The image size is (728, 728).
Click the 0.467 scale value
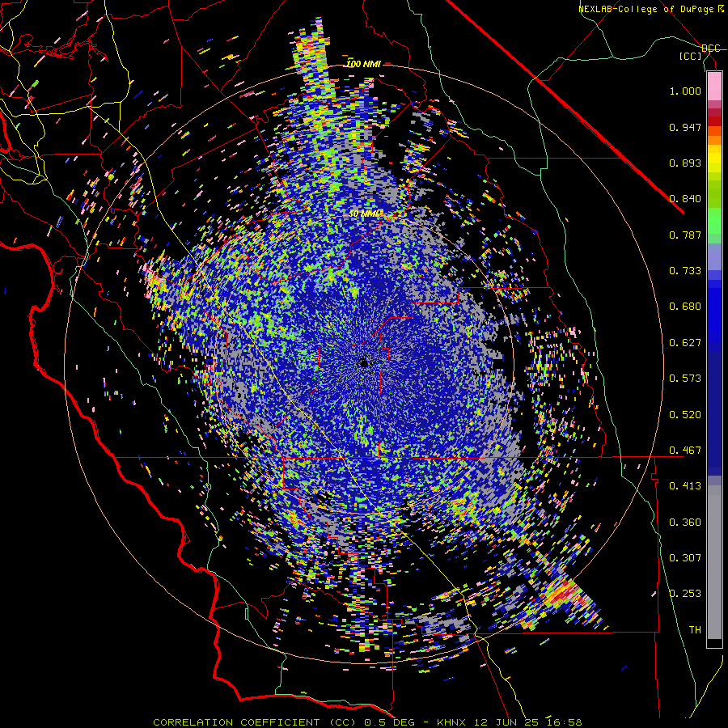(x=685, y=451)
